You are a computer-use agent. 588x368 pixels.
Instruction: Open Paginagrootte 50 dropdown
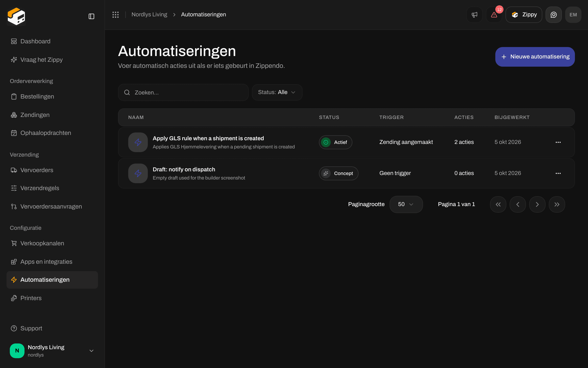406,204
